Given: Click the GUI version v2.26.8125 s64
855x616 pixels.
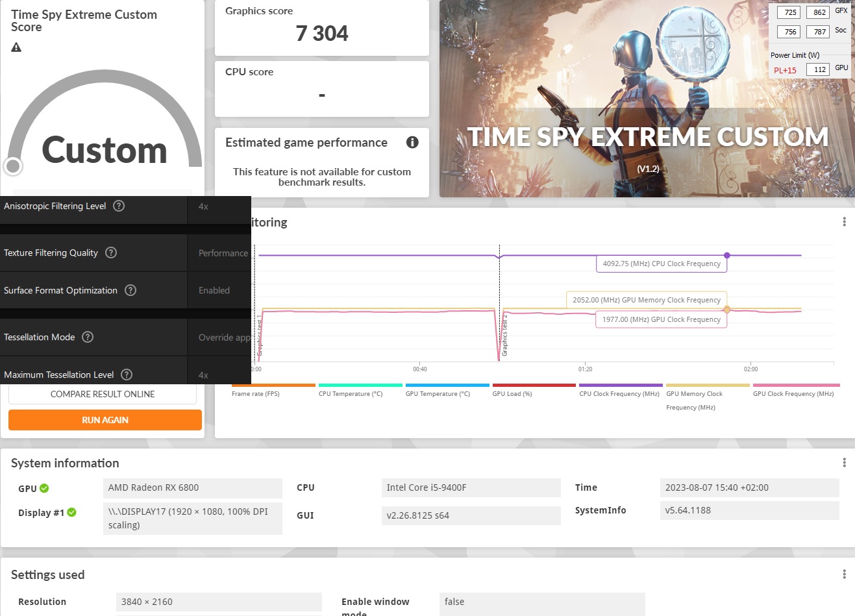Looking at the screenshot, I should click(471, 515).
